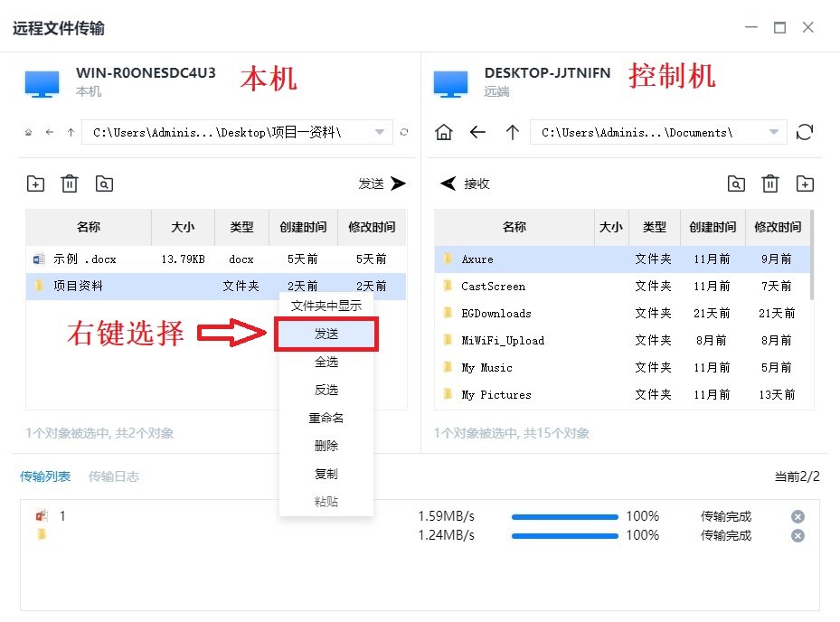
Task: Go back in the remote panel navigation
Action: tap(477, 132)
